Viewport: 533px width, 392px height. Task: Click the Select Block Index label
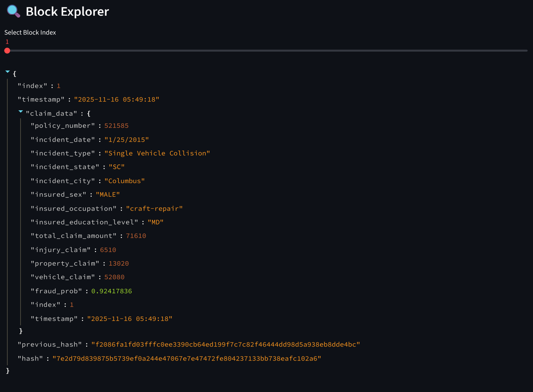click(30, 33)
